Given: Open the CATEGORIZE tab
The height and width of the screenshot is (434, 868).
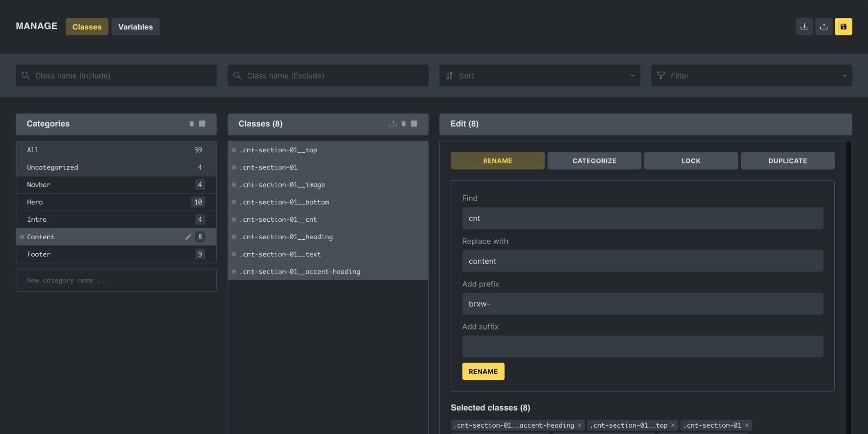Looking at the screenshot, I should [x=594, y=161].
